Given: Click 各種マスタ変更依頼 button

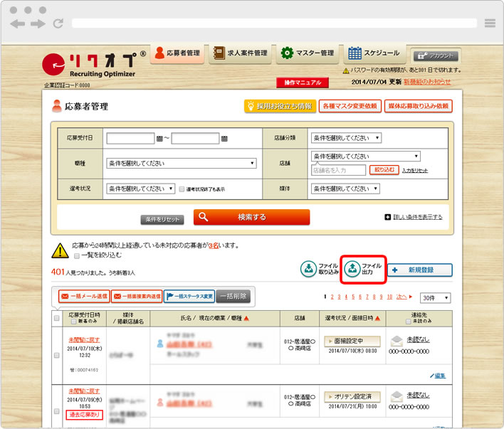Looking at the screenshot, I should point(350,106).
